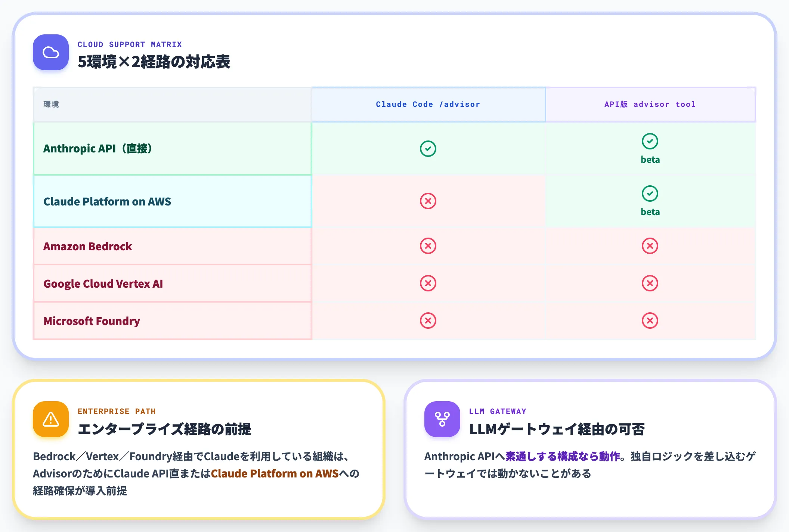The image size is (789, 532).
Task: Click the green check for Claude Platform on AWS API
Action: coord(650,194)
